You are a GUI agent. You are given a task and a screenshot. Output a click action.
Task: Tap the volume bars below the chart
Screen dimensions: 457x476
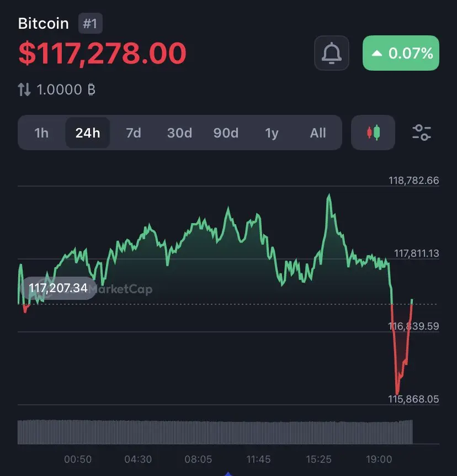[215, 432]
